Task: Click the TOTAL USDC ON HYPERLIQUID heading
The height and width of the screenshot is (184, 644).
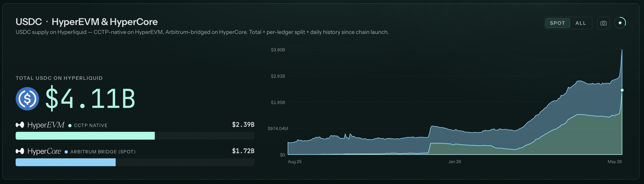Action: click(59, 78)
